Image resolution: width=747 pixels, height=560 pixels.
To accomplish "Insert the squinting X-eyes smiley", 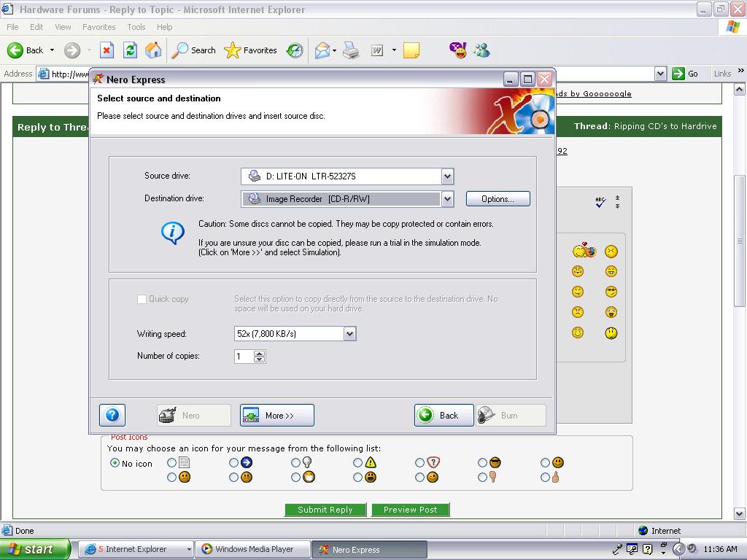I will point(611,251).
